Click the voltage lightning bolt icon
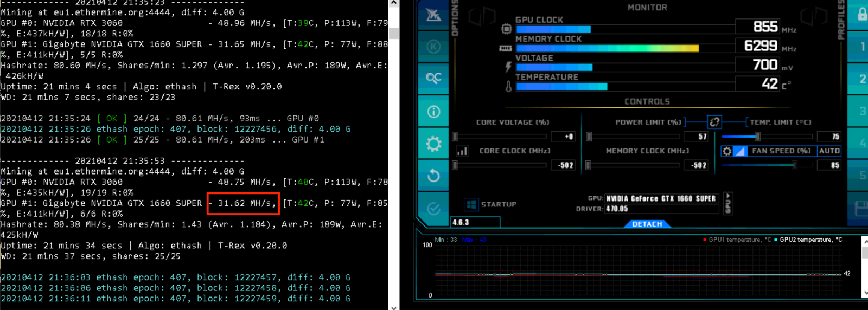The width and height of the screenshot is (868, 310). [x=508, y=67]
